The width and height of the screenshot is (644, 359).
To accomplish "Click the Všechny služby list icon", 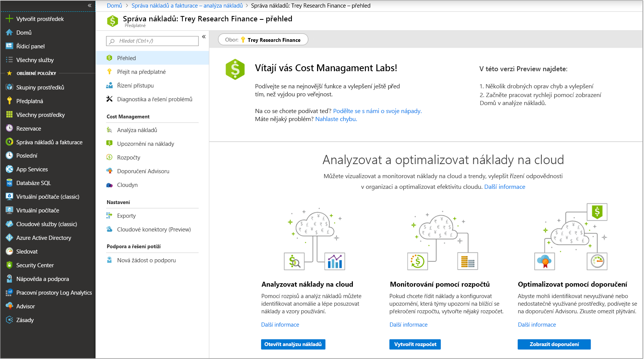I will coord(9,60).
